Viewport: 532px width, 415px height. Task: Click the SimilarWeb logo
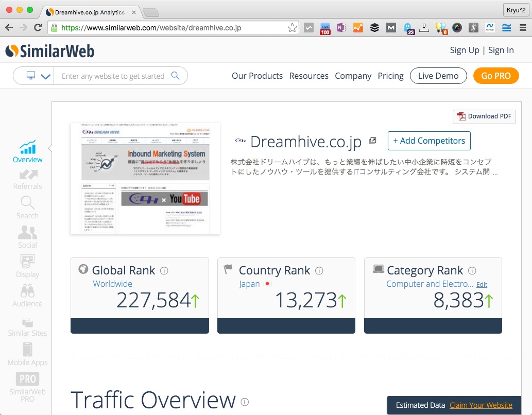coord(50,51)
